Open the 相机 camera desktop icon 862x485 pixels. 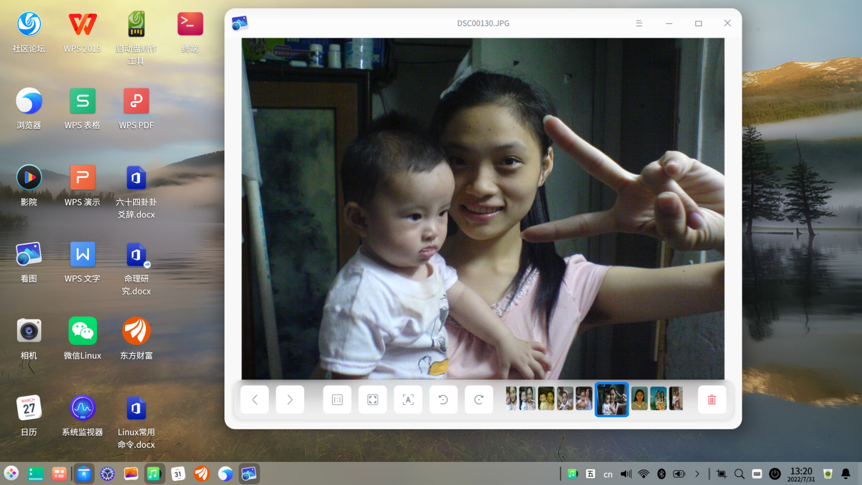[x=29, y=339]
